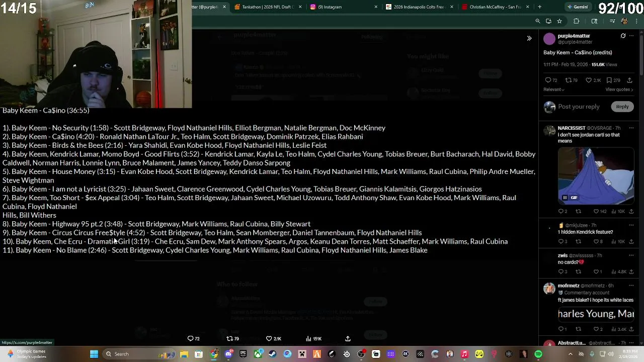Open Apple Music from the taskbar
Viewport: 644px width, 362px height.
point(464,354)
